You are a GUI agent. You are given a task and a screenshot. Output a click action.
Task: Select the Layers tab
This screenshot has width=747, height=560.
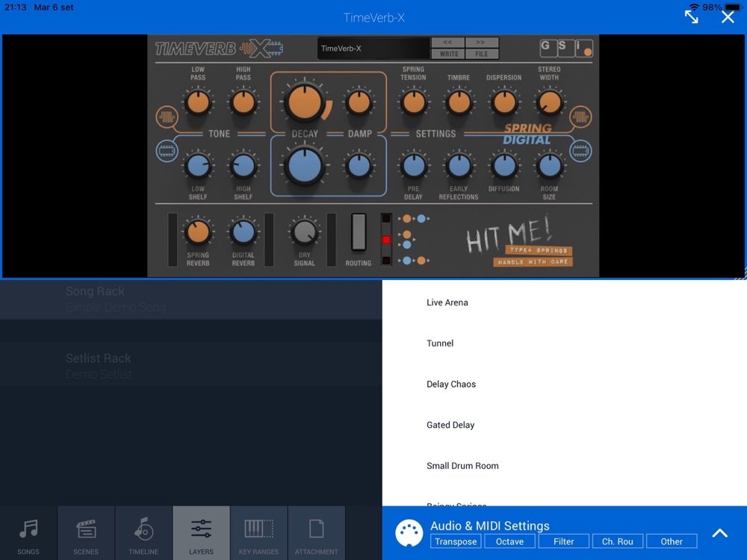pos(201,533)
